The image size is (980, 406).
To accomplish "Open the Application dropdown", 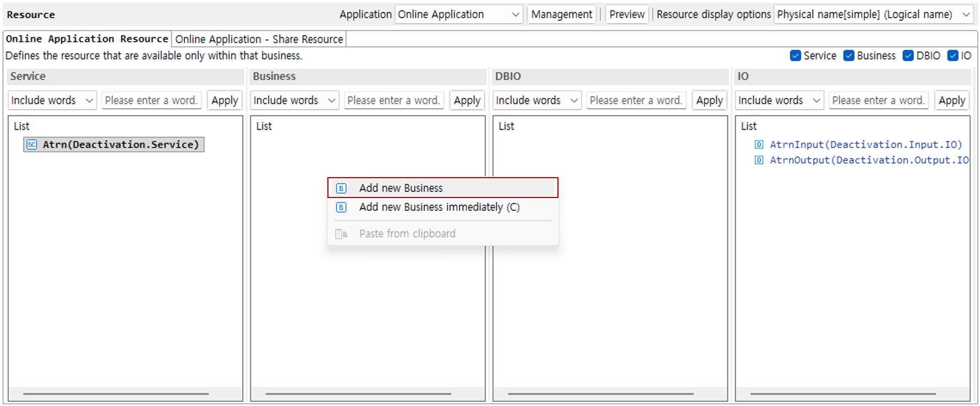I will pyautogui.click(x=458, y=14).
